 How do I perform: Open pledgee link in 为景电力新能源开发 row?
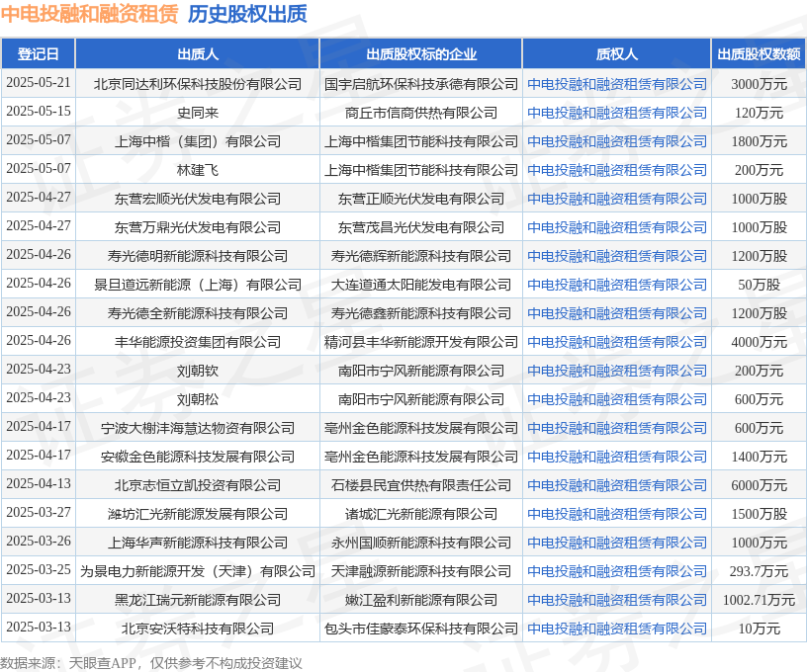(616, 571)
